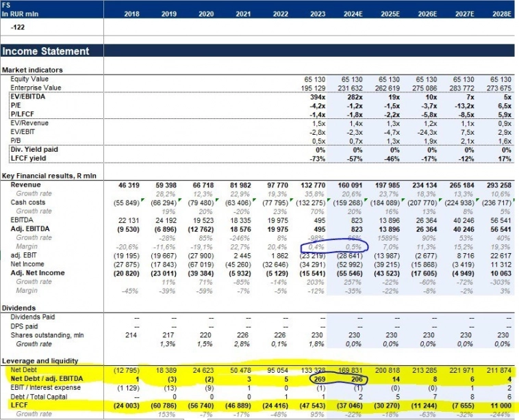This screenshot has width=519, height=420.
Task: Select the Income Statement header cell
Action: [x=46, y=51]
